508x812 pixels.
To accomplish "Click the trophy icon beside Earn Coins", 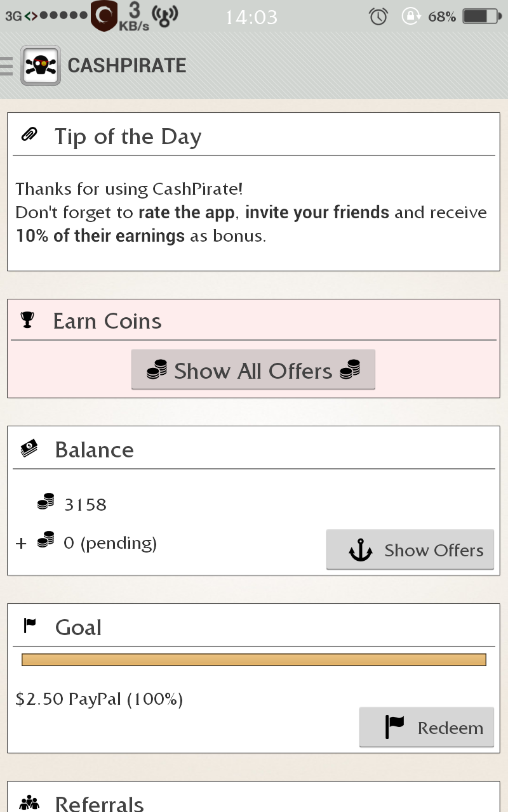I will [x=27, y=320].
